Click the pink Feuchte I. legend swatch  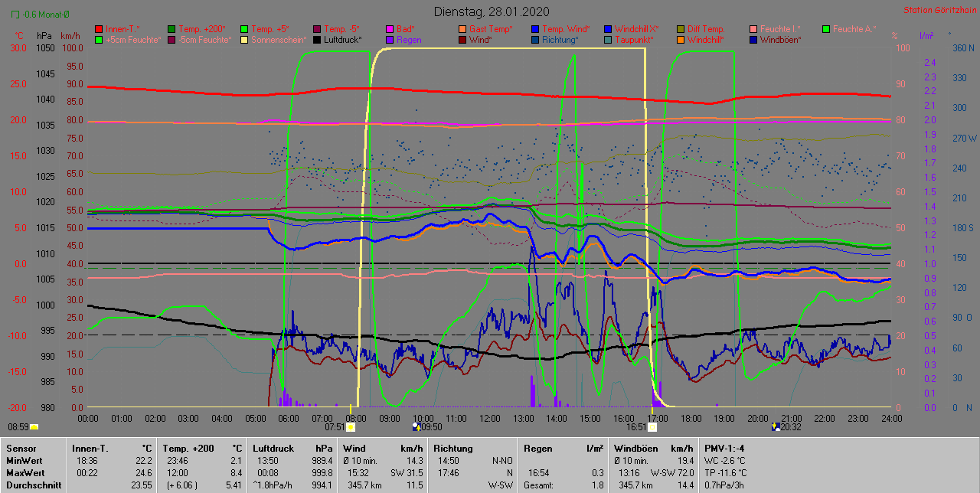pyautogui.click(x=753, y=29)
